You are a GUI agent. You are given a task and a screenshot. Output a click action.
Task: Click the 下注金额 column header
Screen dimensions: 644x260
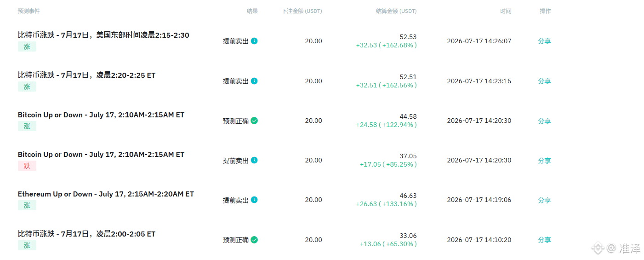pos(302,11)
